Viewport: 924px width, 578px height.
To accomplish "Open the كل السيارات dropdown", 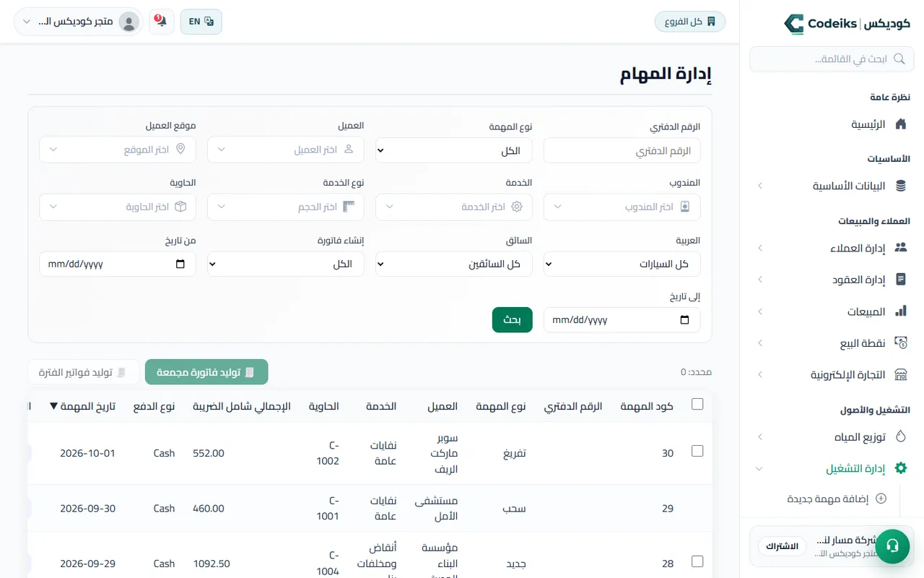I will click(x=622, y=264).
